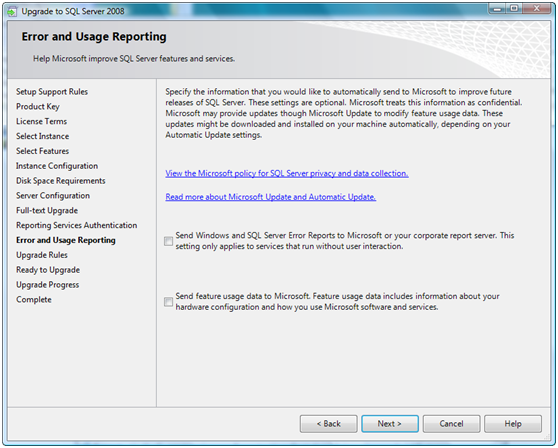Select the Select Features step
Image resolution: width=558 pixels, height=448 pixels.
42,151
